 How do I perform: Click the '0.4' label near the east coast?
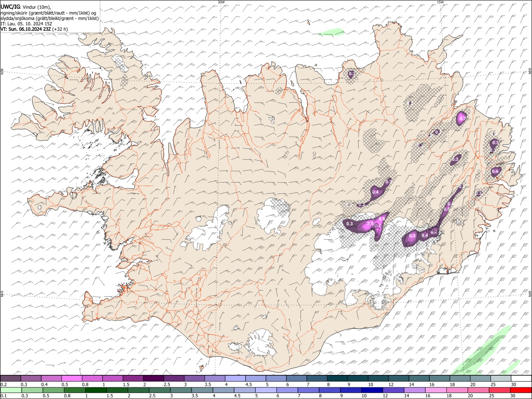click(x=495, y=171)
